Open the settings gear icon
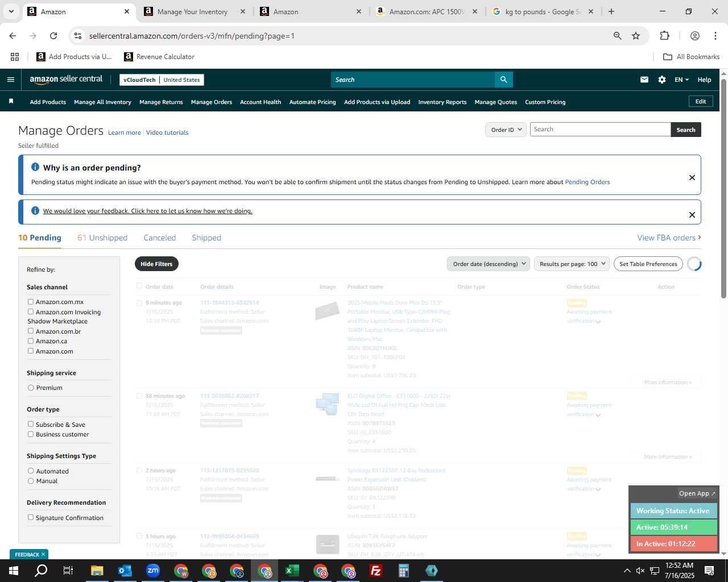The height and width of the screenshot is (582, 728). pos(662,80)
